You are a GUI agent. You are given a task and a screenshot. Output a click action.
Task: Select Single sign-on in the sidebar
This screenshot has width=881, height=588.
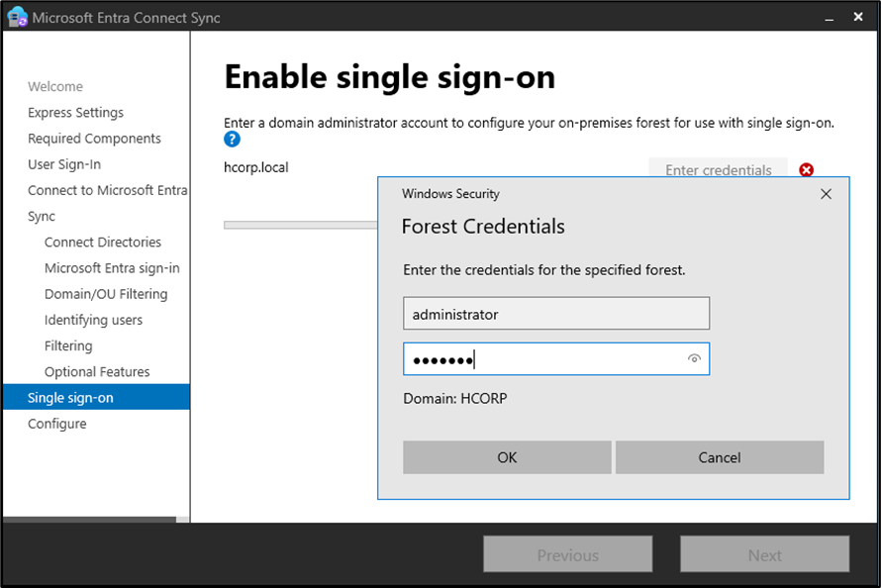click(x=70, y=398)
